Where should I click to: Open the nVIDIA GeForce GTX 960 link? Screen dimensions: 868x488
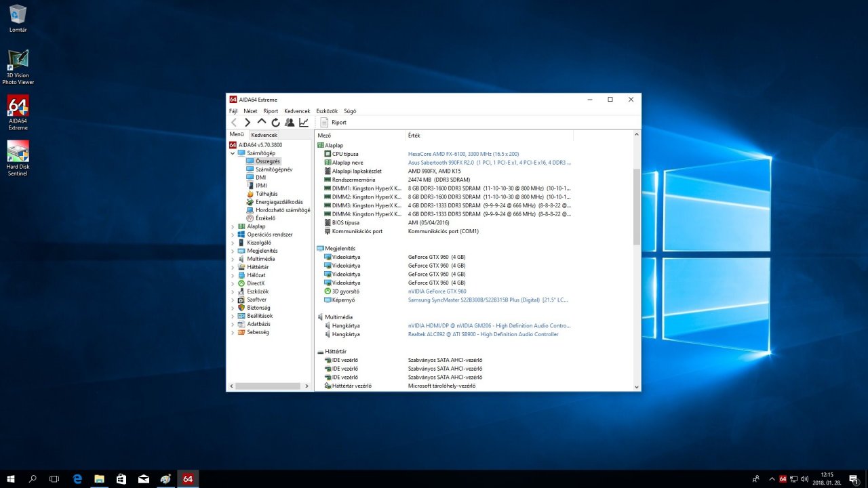click(x=437, y=291)
